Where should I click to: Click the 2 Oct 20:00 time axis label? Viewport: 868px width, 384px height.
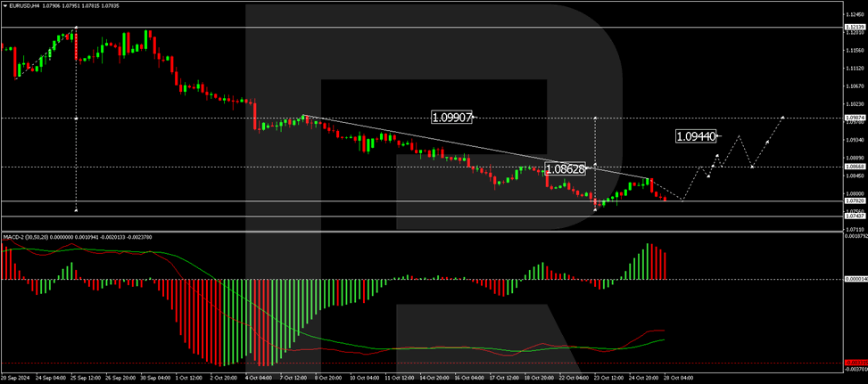click(x=222, y=378)
